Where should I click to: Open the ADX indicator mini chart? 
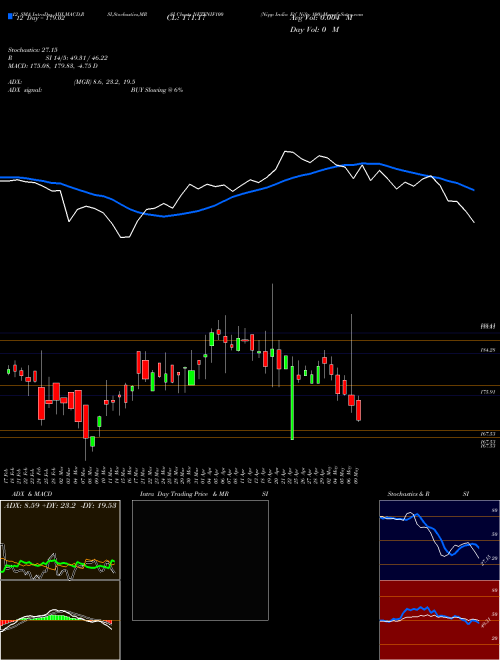[x=60, y=540]
